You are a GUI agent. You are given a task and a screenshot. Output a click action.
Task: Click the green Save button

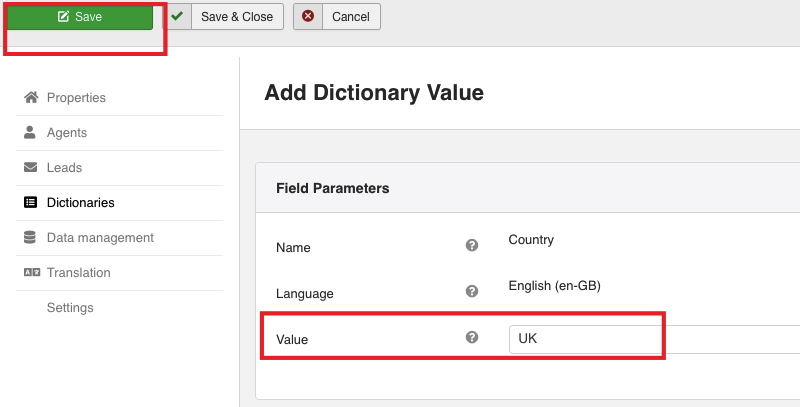pos(80,17)
